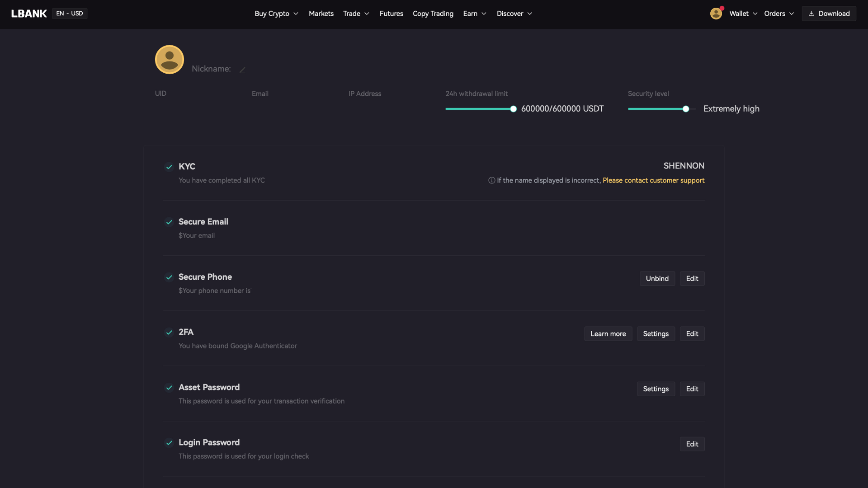Drag the 24h withdrawal limit slider

point(513,109)
